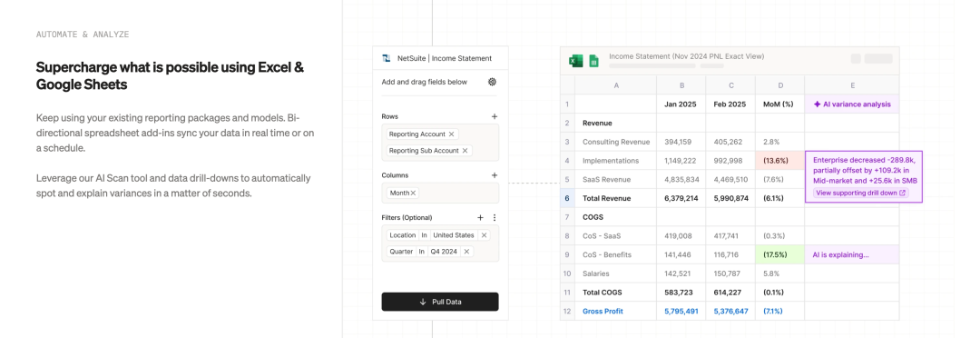The height and width of the screenshot is (338, 980).
Task: Select column D header
Action: pyautogui.click(x=780, y=85)
